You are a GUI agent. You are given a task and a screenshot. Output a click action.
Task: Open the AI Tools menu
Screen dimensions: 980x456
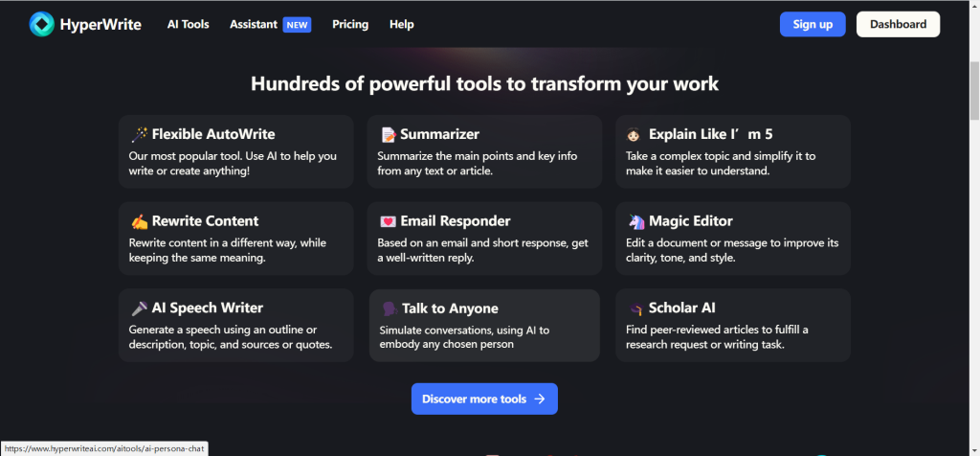click(x=189, y=24)
